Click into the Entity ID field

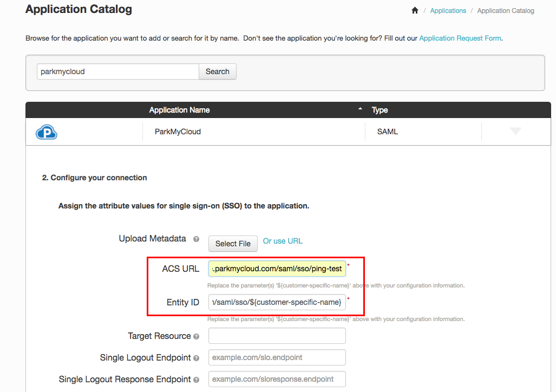tap(277, 302)
